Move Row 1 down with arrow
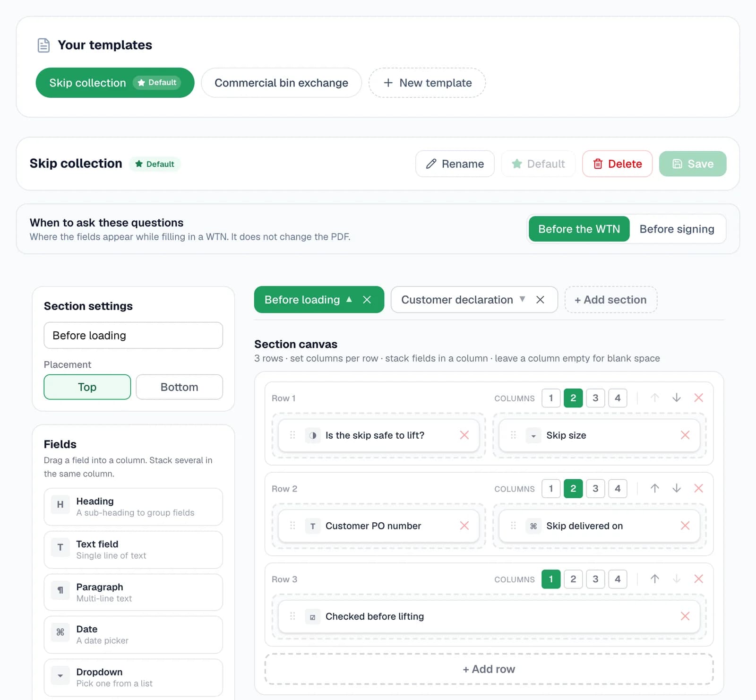The image size is (756, 700). 677,398
